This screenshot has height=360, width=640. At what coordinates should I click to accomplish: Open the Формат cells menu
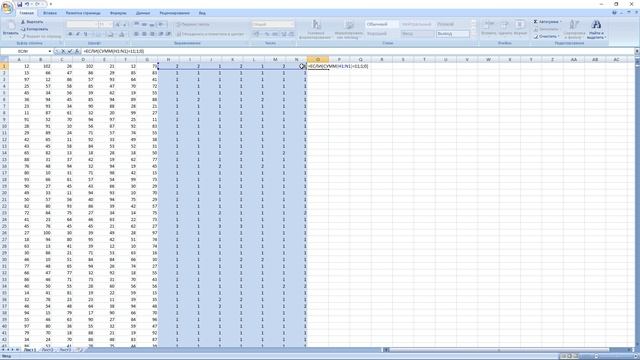(520, 28)
